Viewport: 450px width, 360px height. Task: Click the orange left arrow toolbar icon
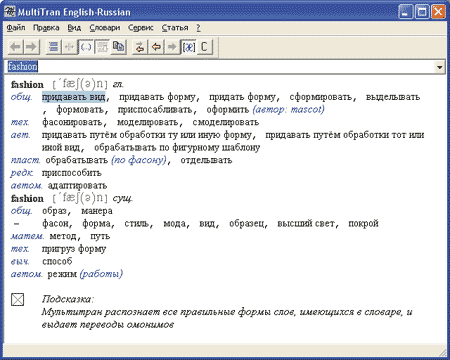[156, 47]
